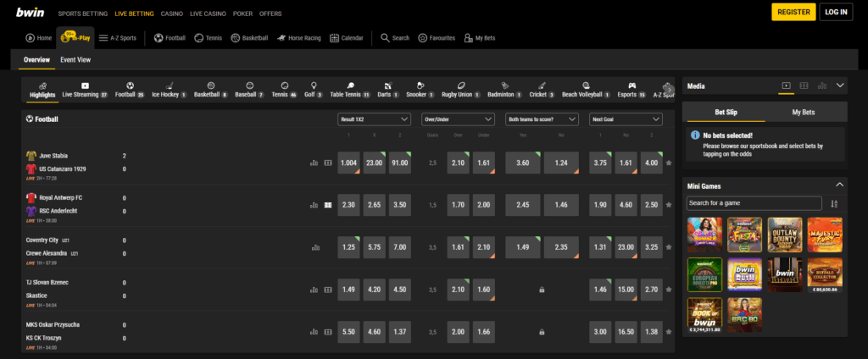The image size is (868, 359).
Task: Bet on Juve Stabia win at 1.004
Action: [348, 163]
